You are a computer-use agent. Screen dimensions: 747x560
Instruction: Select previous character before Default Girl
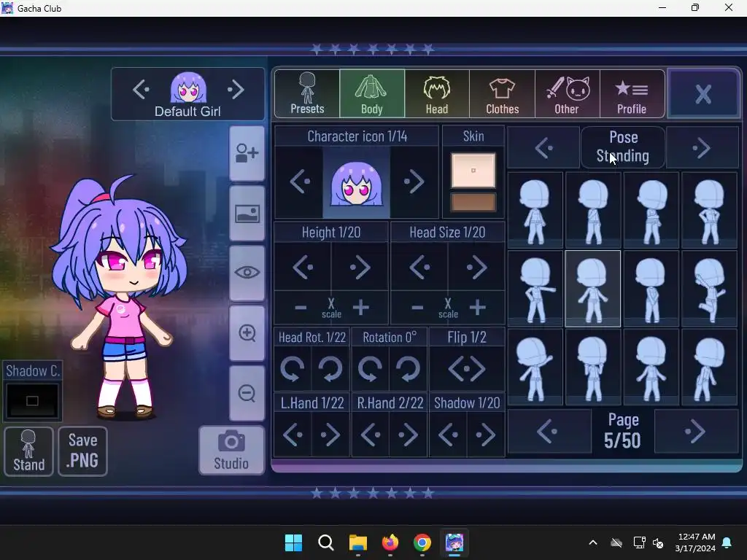[x=141, y=90]
